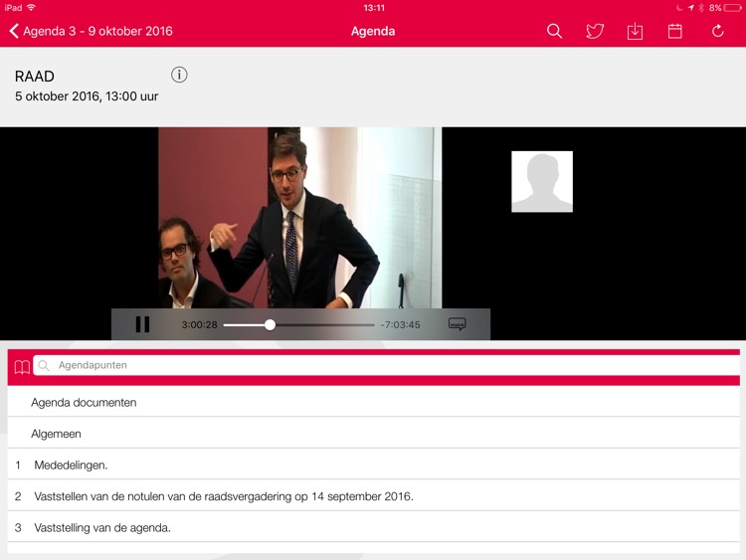Open item 3 Vaststelling van de agenda
Screen dimensions: 746x560
[x=373, y=527]
